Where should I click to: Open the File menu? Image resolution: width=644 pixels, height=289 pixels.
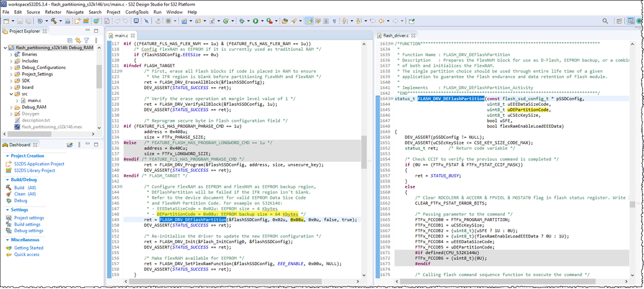(6, 12)
